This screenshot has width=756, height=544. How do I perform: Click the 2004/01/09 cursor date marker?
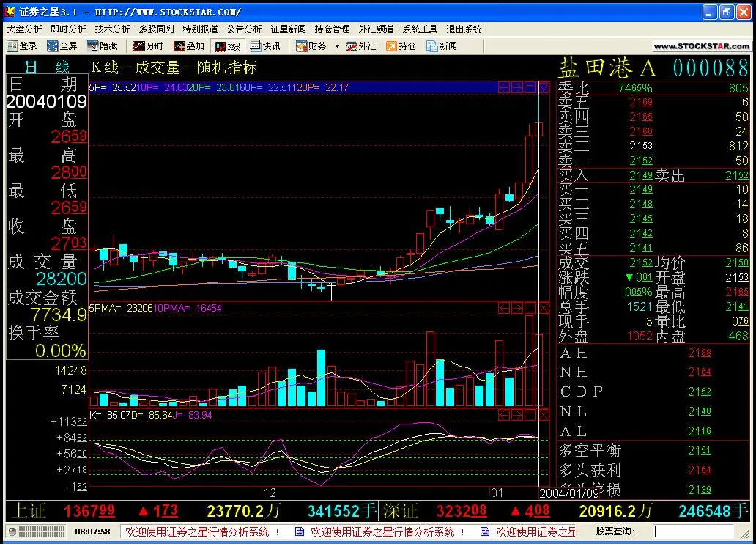click(569, 493)
